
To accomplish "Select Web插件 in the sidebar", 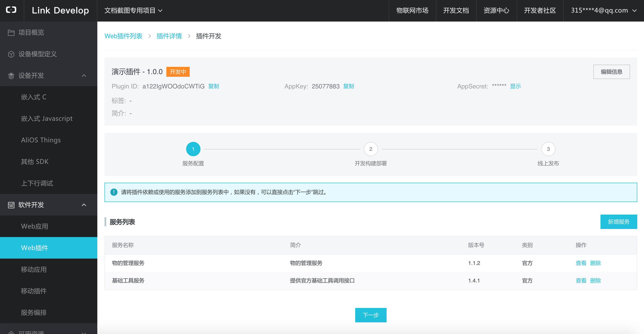I will 48,248.
